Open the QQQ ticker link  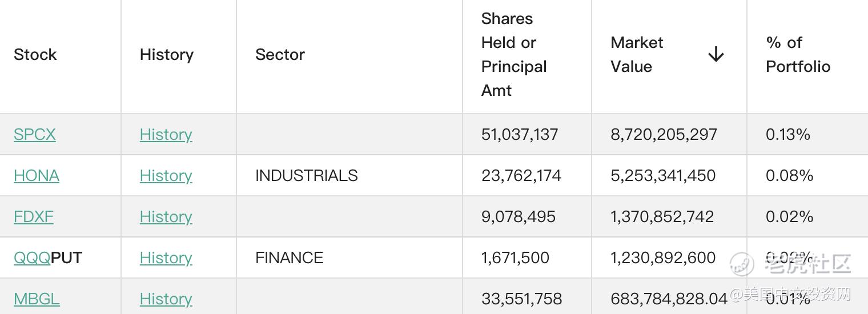(32, 258)
